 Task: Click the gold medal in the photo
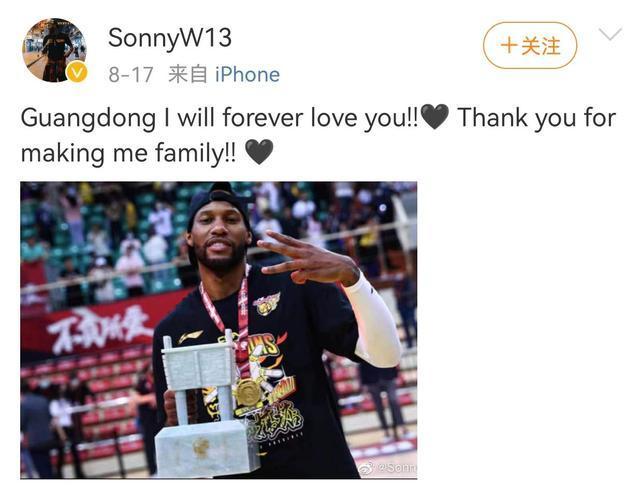pyautogui.click(x=247, y=393)
